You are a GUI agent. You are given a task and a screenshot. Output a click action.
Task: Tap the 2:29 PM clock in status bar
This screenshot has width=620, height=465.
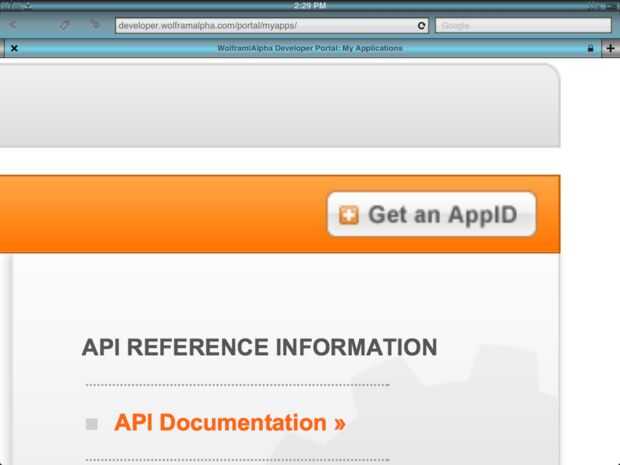click(310, 6)
